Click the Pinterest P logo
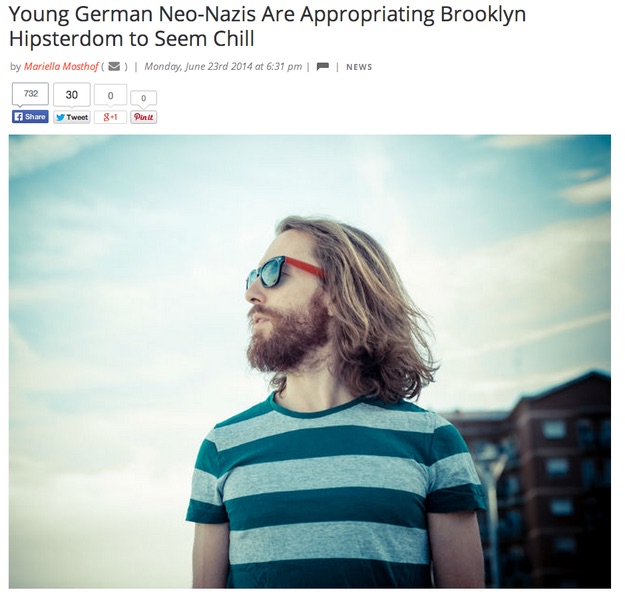Viewport: 625px width, 600px height. click(x=137, y=117)
